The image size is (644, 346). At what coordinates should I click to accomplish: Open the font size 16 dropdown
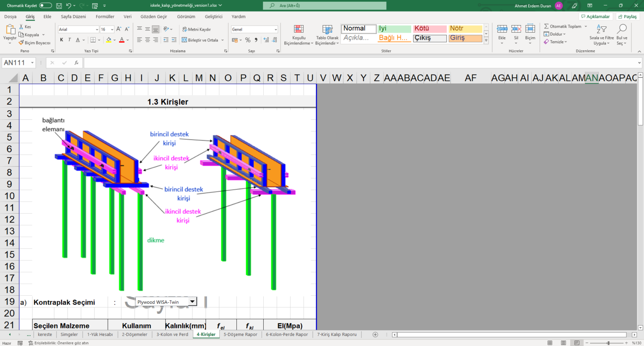112,29
